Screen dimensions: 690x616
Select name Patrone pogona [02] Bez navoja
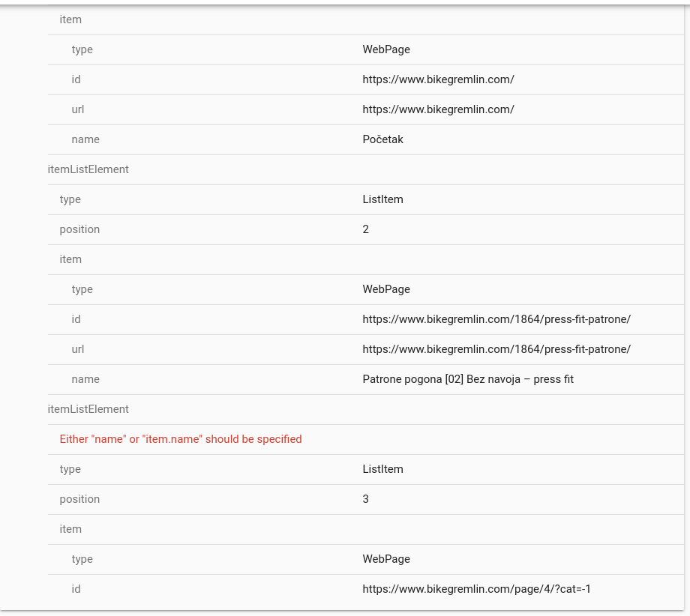coord(468,379)
